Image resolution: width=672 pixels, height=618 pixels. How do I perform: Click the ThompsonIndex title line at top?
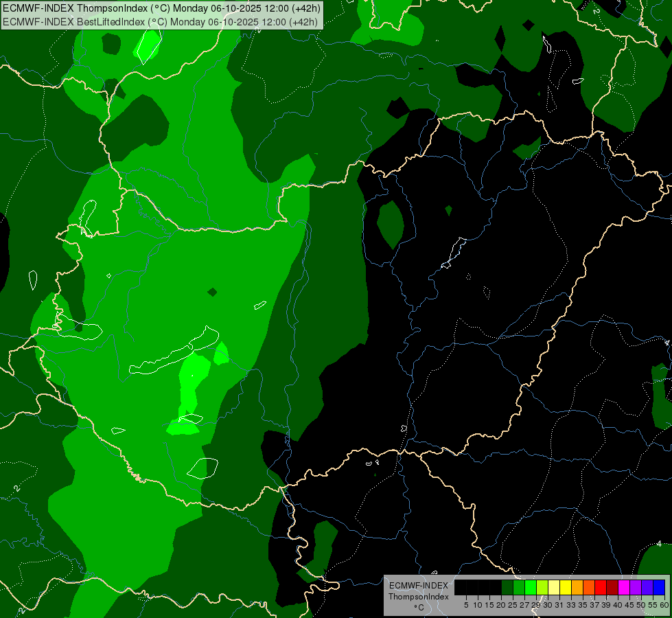click(x=161, y=8)
